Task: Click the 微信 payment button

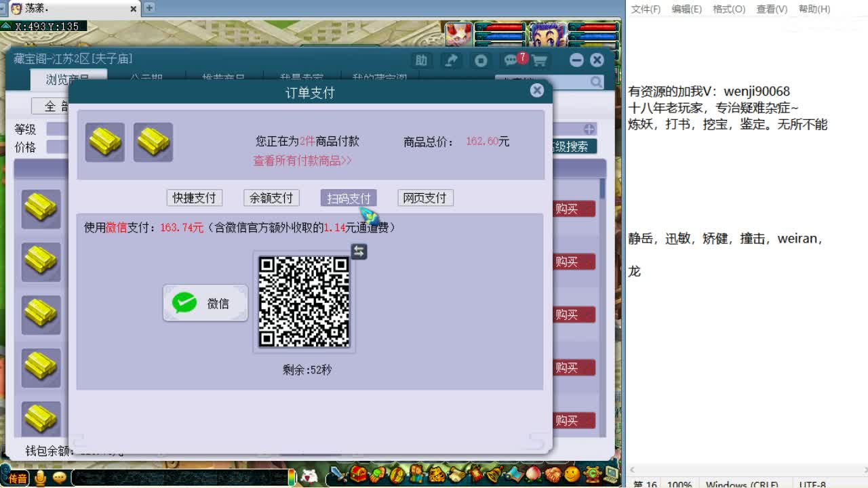Action: [205, 303]
